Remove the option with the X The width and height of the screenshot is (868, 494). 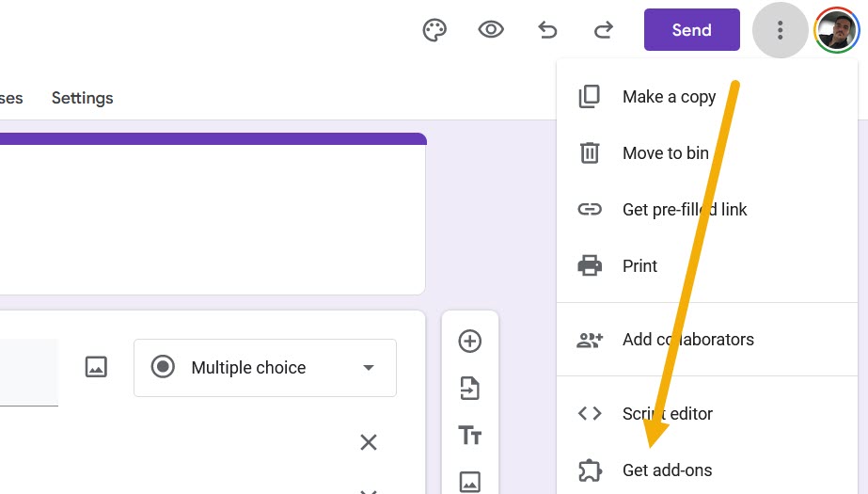click(x=369, y=442)
